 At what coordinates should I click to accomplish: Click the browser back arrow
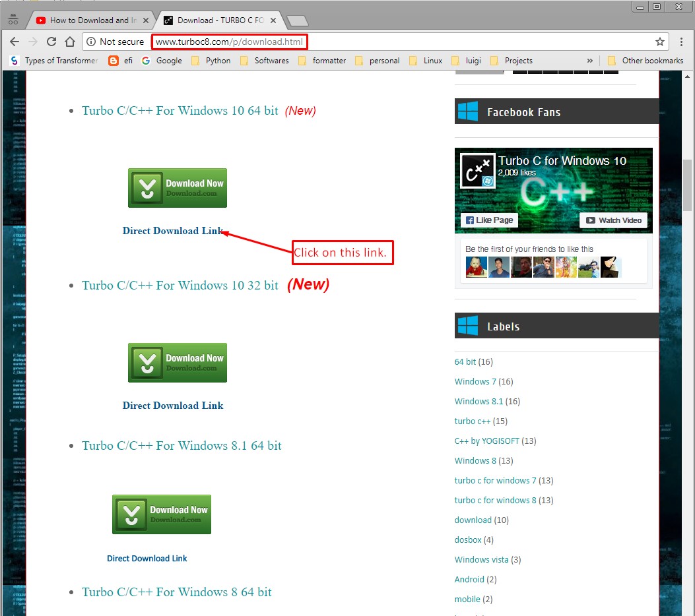point(14,42)
